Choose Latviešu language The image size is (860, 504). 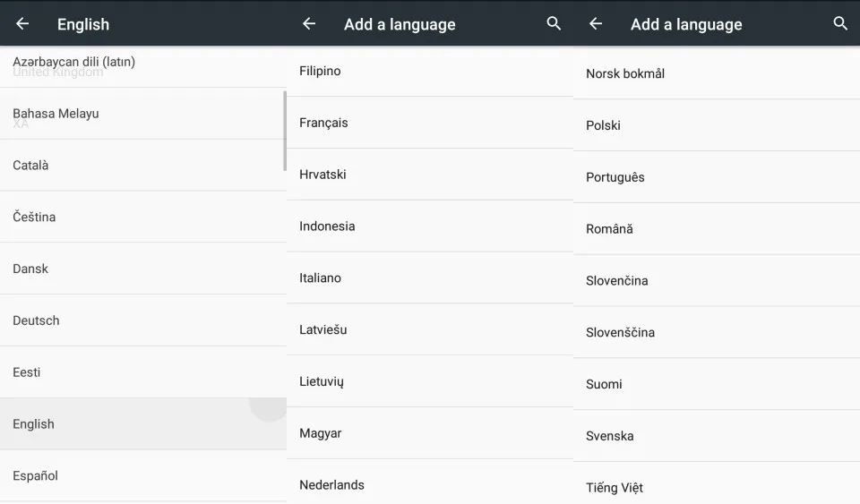point(430,329)
